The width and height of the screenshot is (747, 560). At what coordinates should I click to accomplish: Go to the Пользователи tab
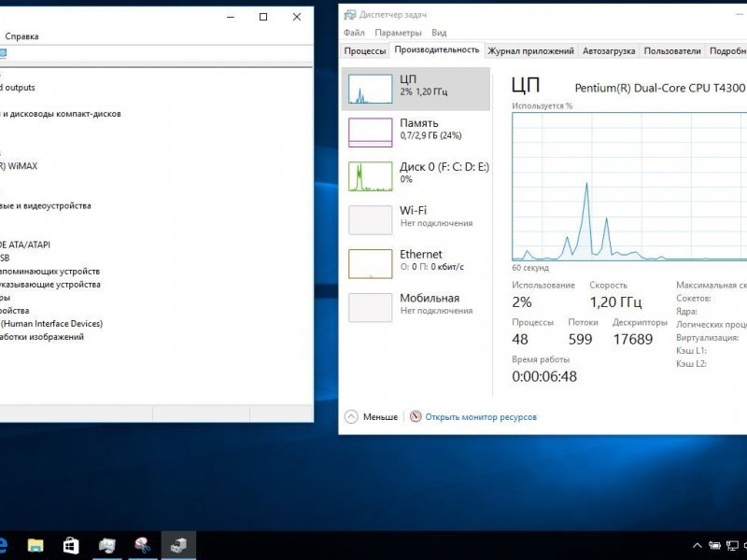click(672, 51)
